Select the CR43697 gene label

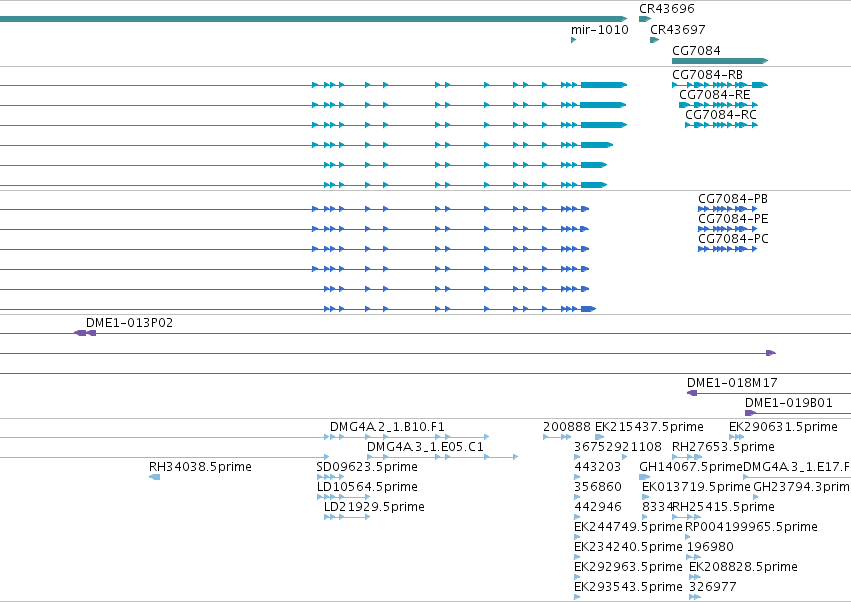click(x=677, y=29)
